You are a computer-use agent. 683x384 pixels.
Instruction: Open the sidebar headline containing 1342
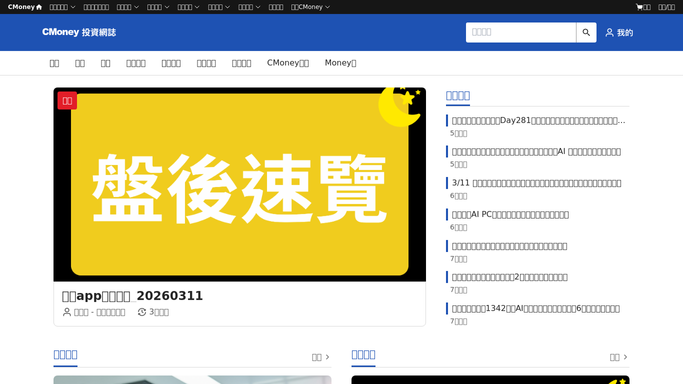click(x=536, y=309)
